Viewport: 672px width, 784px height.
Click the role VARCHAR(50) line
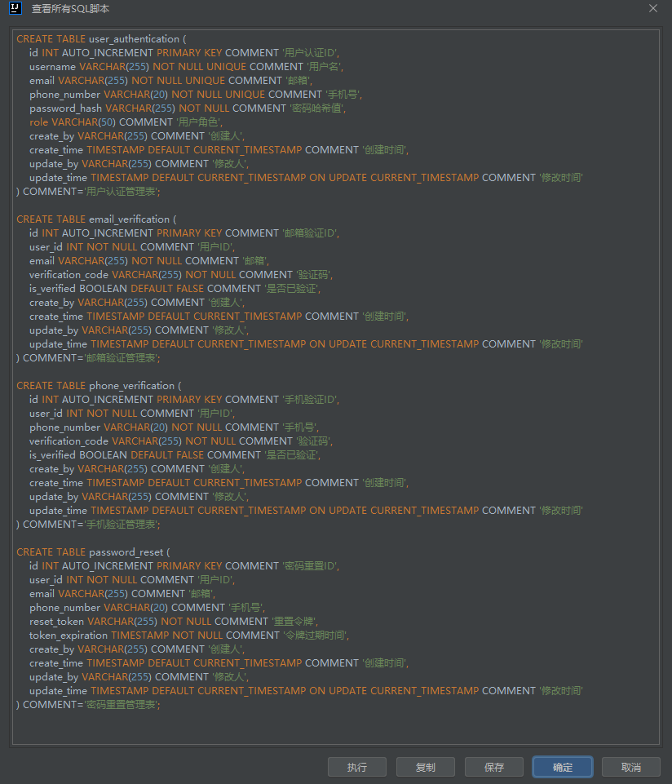point(126,122)
